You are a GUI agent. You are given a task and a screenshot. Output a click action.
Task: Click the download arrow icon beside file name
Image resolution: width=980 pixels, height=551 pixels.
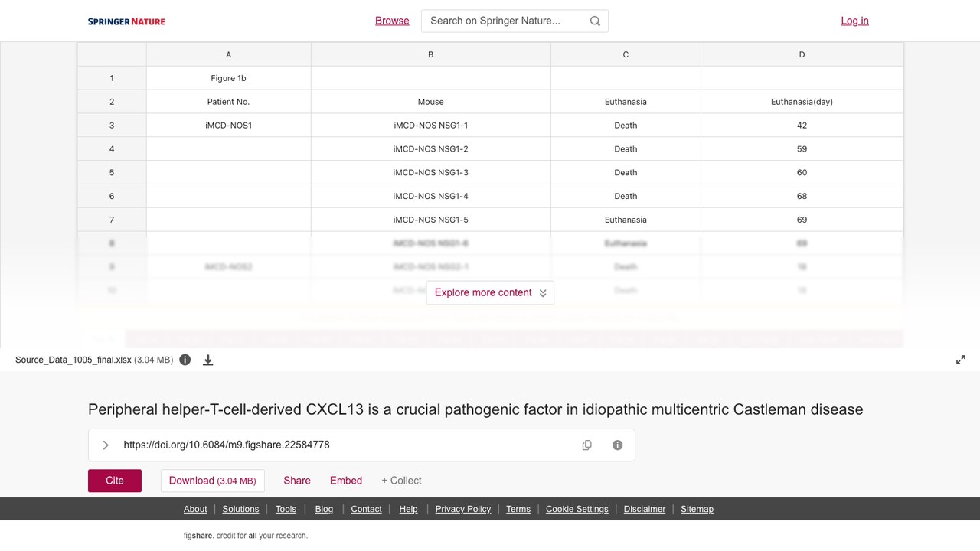(207, 360)
